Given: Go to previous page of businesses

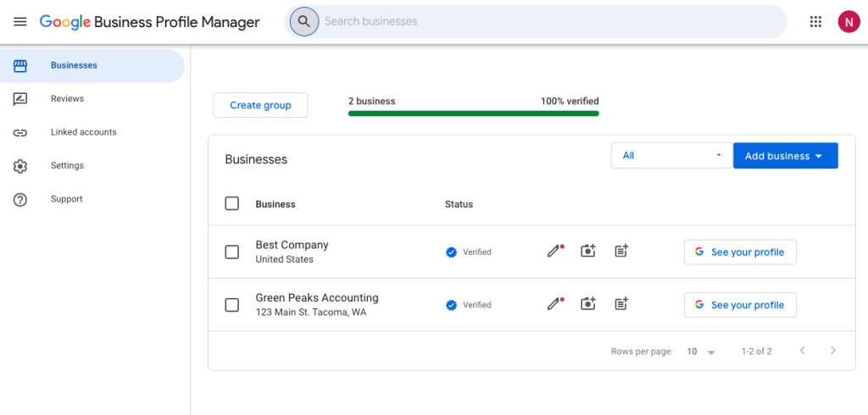Looking at the screenshot, I should tap(802, 351).
